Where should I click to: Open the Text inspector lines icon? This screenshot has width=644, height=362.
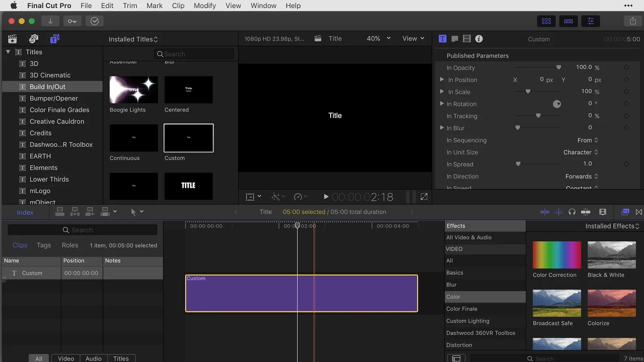455,39
